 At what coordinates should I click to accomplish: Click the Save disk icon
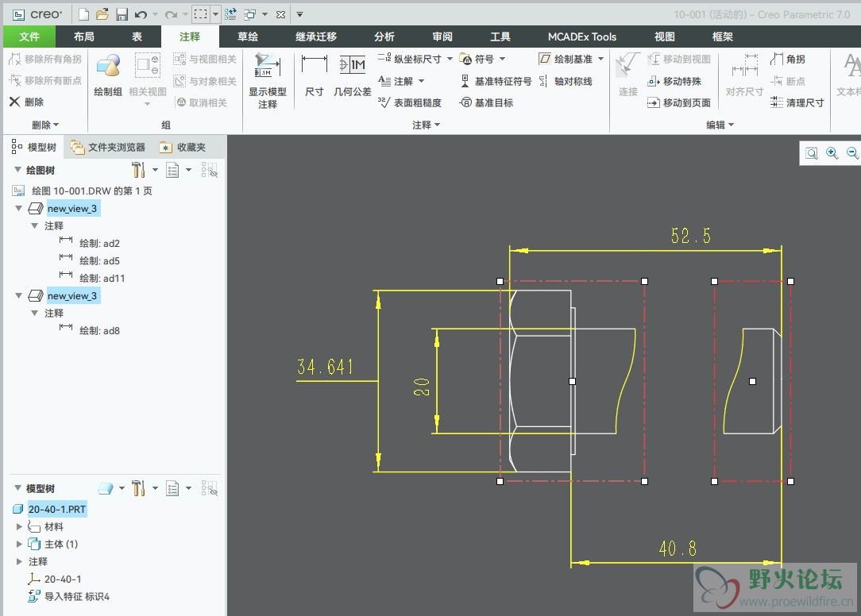122,14
